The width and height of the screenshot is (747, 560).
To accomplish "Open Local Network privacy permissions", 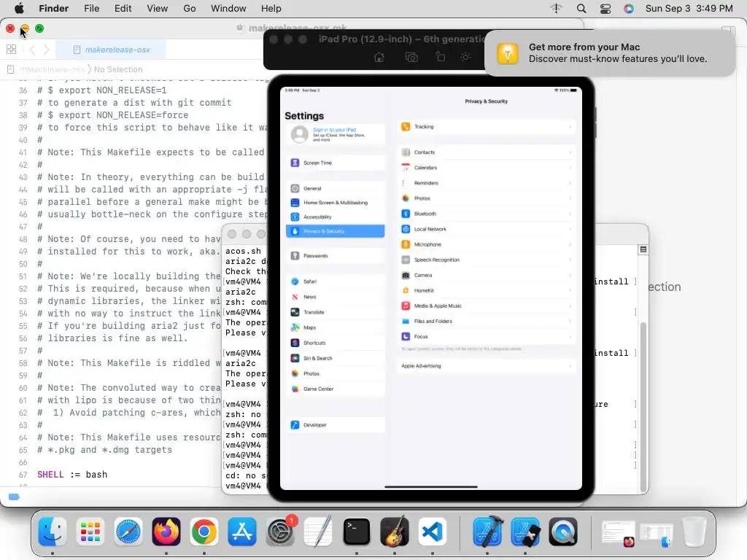I will tap(487, 229).
